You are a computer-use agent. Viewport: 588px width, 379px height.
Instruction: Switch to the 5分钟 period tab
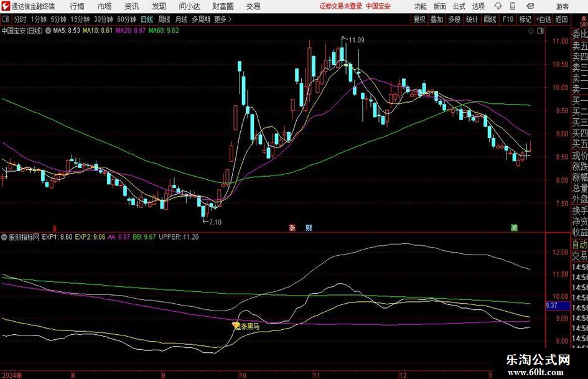pyautogui.click(x=58, y=19)
